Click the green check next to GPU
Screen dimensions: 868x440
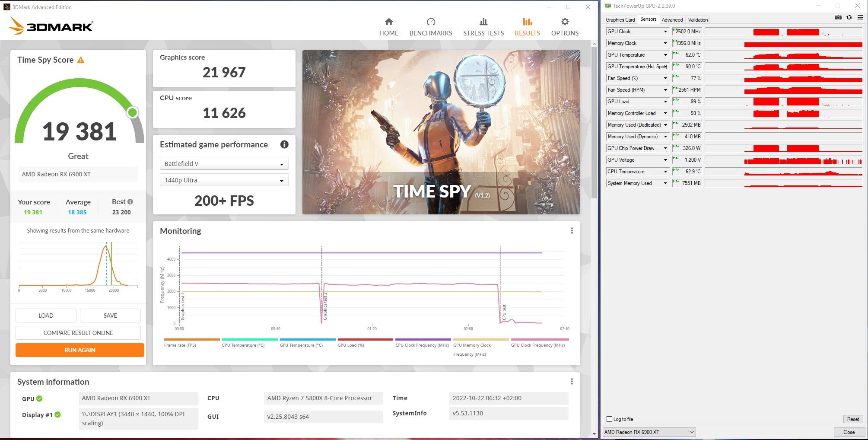(39, 399)
